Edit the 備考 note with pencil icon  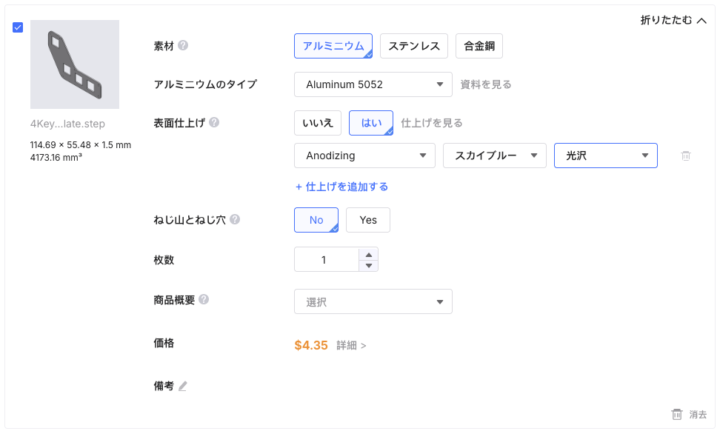(183, 385)
